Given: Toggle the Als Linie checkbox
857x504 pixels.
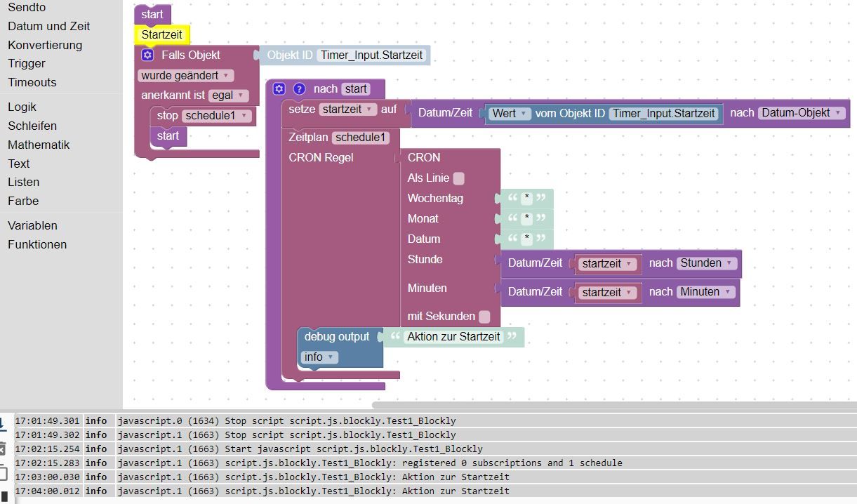Looking at the screenshot, I should (458, 178).
